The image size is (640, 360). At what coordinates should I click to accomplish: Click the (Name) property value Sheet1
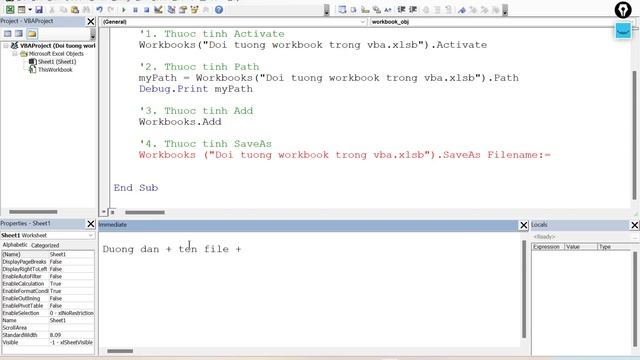click(x=71, y=254)
